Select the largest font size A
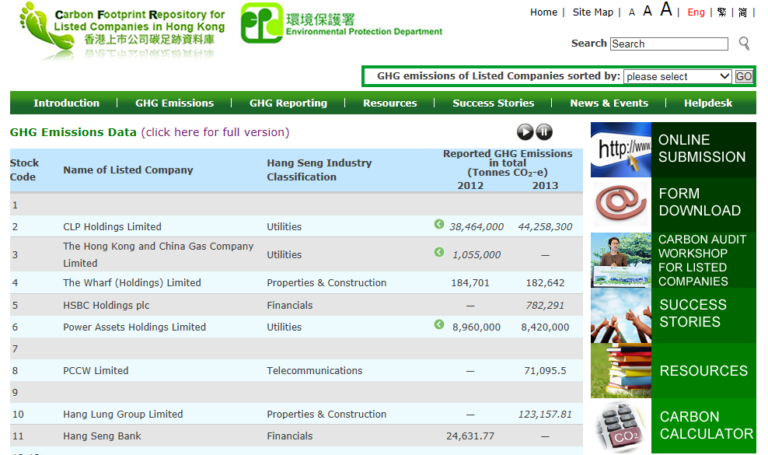This screenshot has height=455, width=768. coord(666,9)
